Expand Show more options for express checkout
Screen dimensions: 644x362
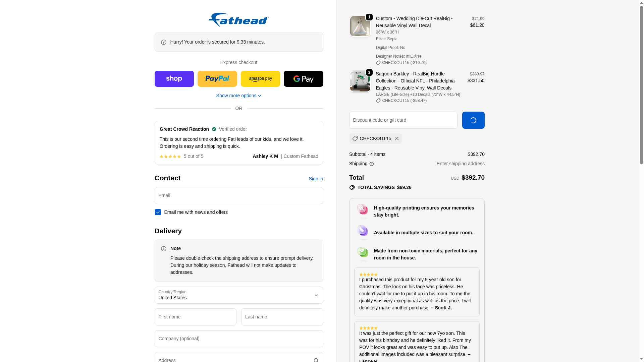point(239,96)
